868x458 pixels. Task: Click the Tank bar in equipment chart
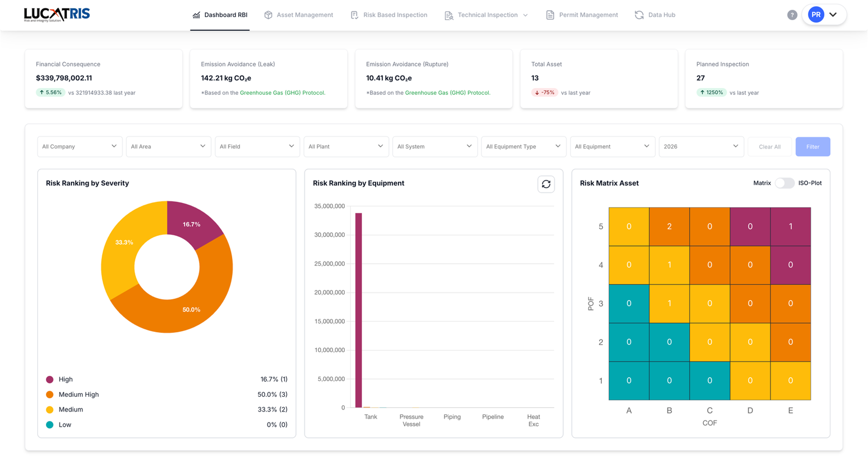coord(358,310)
